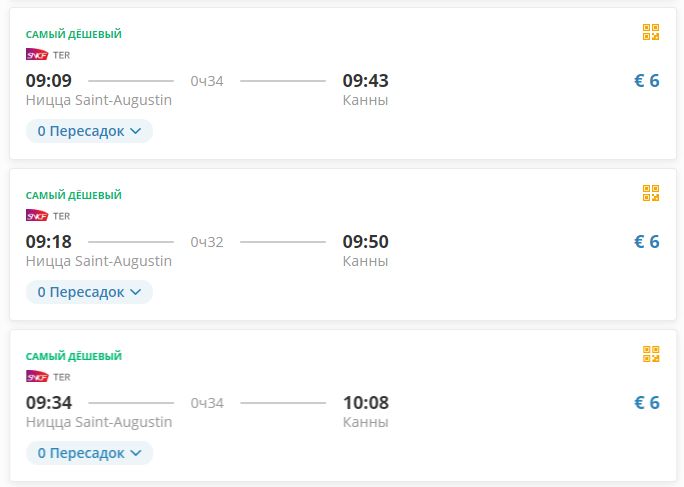Click arrival time 10:08 in Канны
Viewport: 684px width, 487px height.
click(365, 403)
